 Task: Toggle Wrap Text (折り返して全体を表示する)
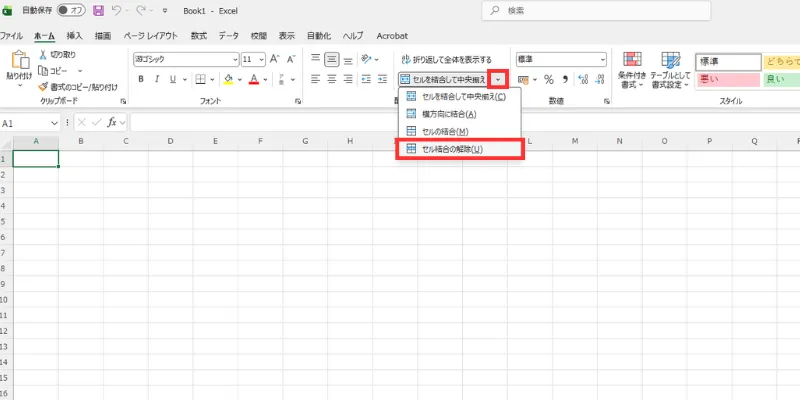[x=446, y=60]
